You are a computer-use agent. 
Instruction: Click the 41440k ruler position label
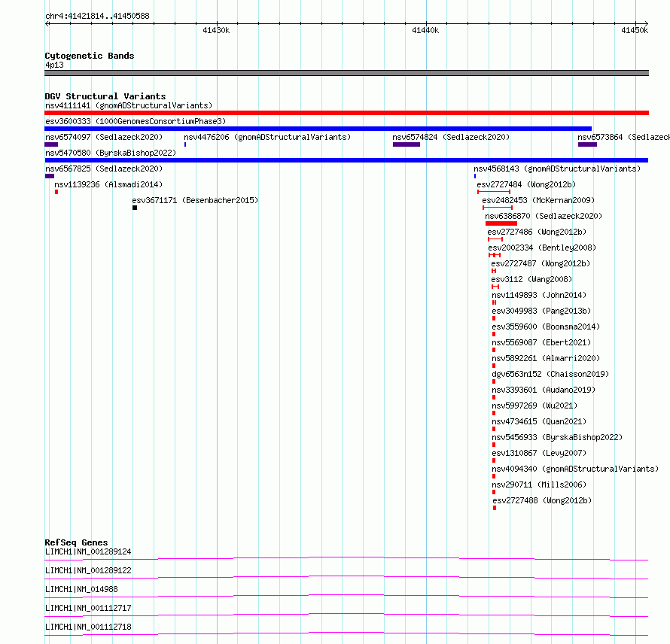tap(425, 30)
